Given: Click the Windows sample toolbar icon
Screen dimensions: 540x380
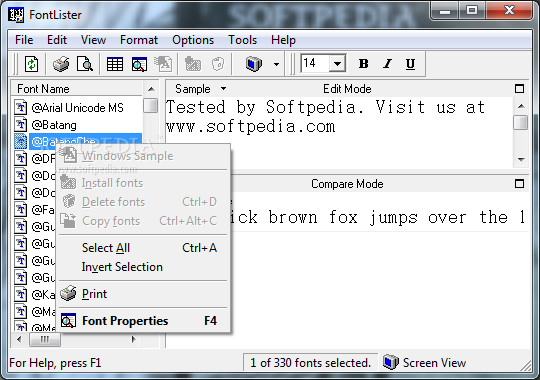Looking at the screenshot, I should click(163, 64).
